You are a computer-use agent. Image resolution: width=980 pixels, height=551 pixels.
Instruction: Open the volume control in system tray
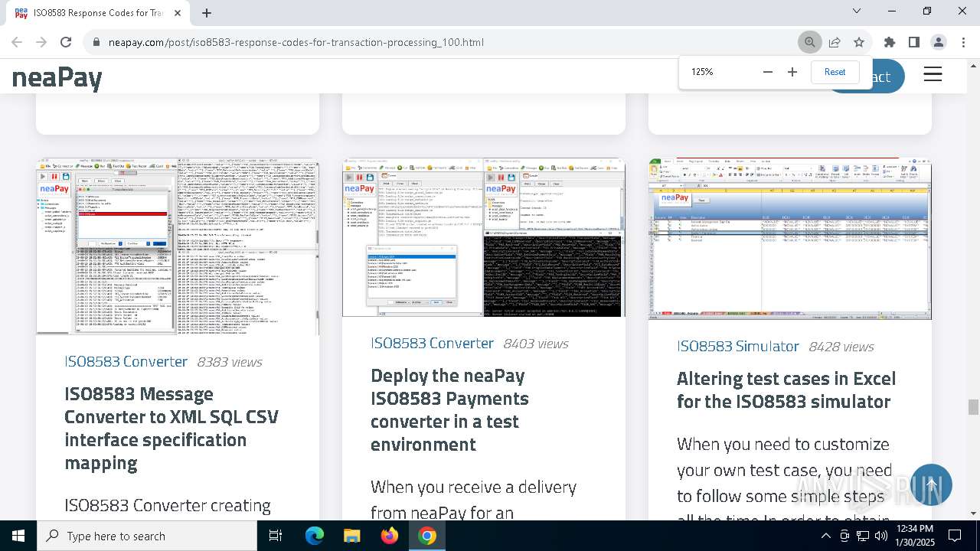pos(880,536)
